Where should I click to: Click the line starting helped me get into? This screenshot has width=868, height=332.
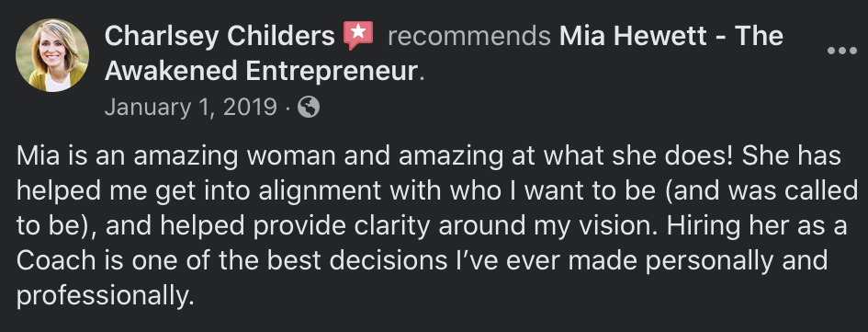437,191
